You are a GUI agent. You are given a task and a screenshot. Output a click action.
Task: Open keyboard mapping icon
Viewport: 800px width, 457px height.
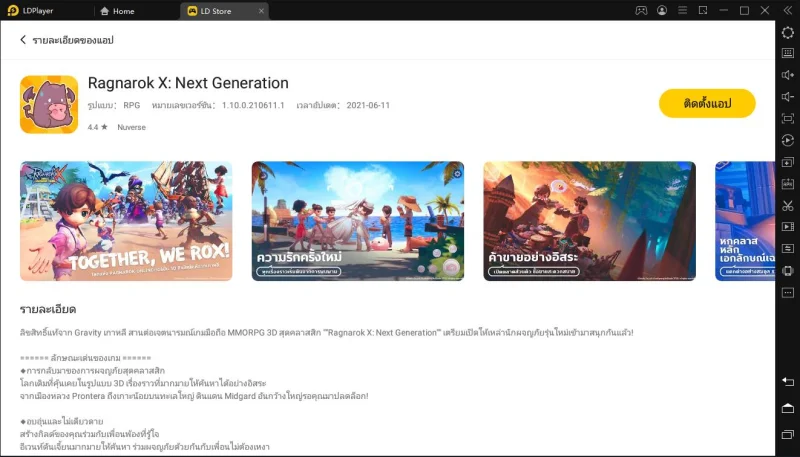pos(788,53)
